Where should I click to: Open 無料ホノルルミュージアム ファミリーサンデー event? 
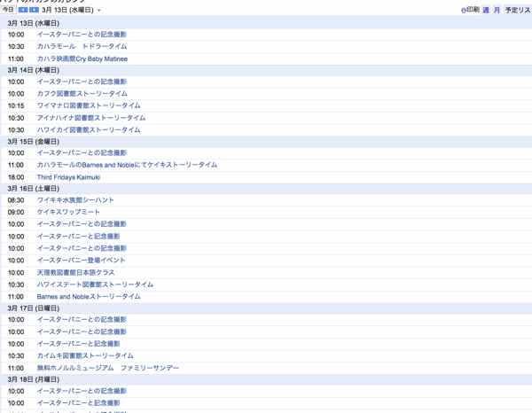108,368
